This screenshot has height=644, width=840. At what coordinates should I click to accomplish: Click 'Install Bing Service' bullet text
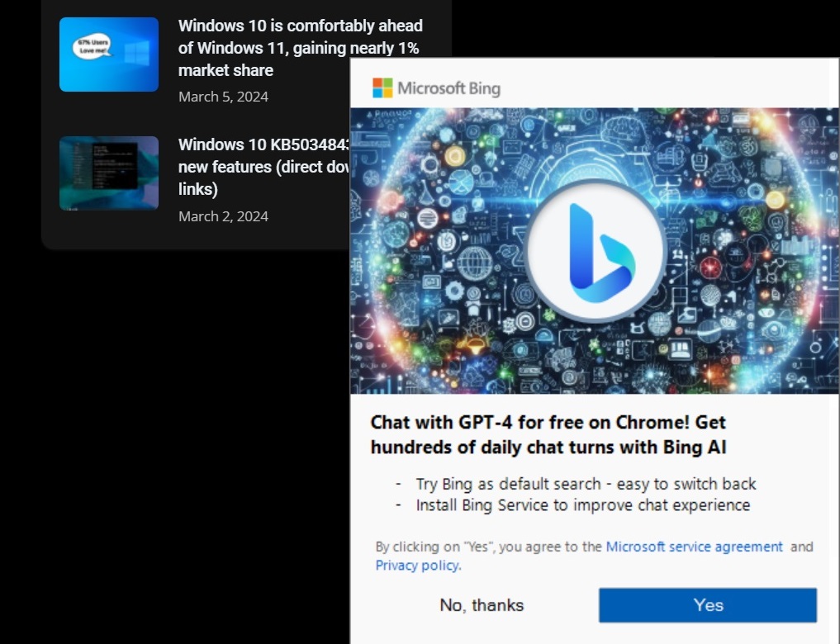(x=583, y=505)
